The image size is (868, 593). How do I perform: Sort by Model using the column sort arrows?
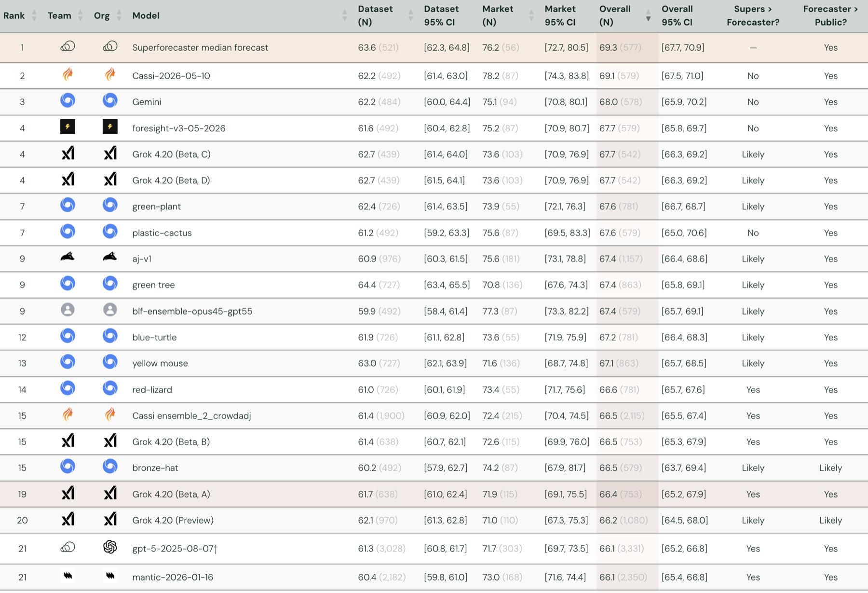coord(345,15)
